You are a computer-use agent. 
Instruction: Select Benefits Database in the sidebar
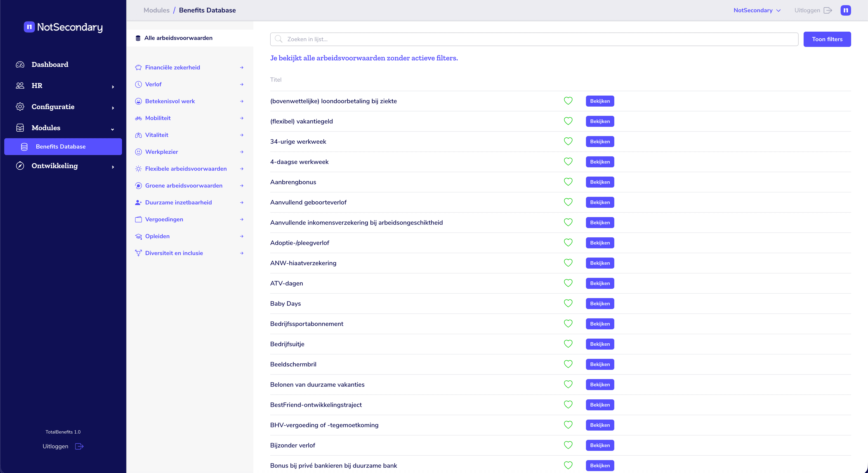[x=61, y=146]
